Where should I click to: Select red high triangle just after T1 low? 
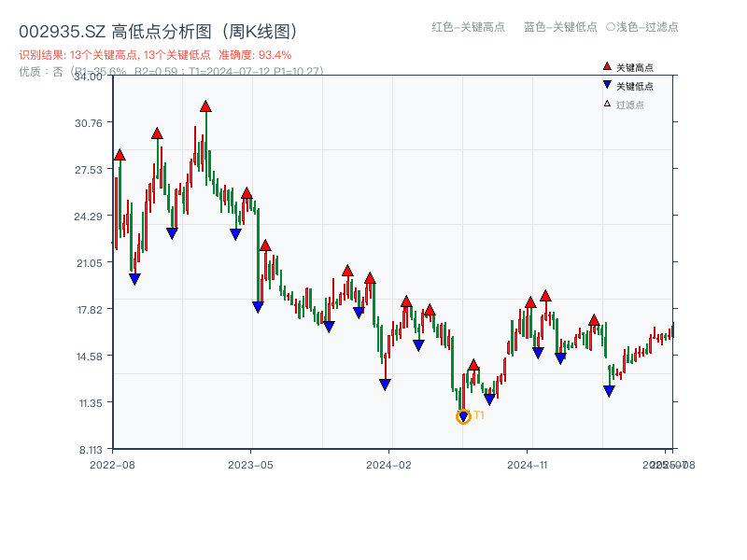(x=473, y=365)
